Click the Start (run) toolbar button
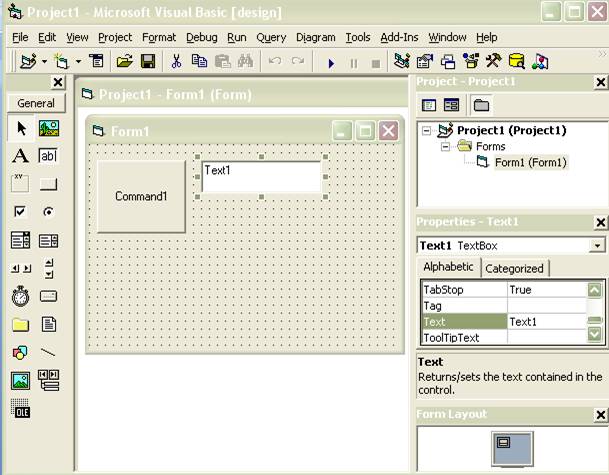Viewport: 609px width, 475px height. coord(331,62)
